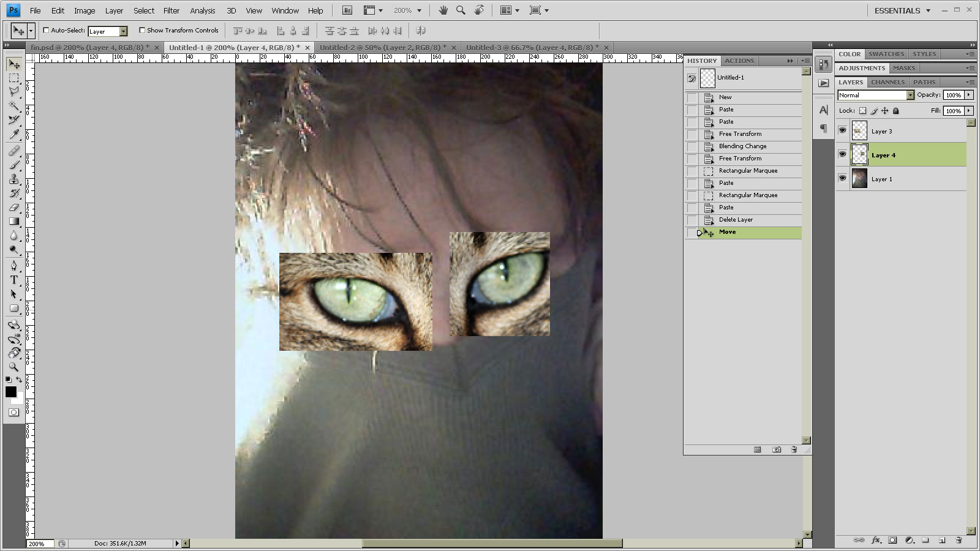Delete the selected layer with the trash icon
980x551 pixels.
tap(959, 540)
